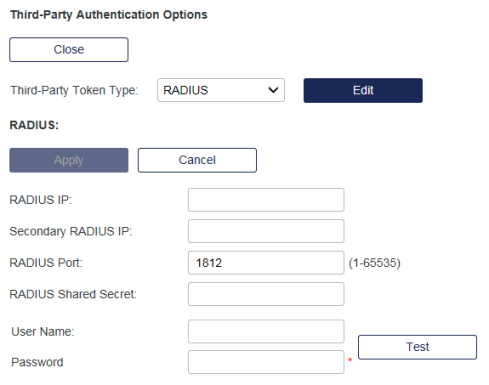Close the Third-Party Authentication Options panel

click(69, 50)
